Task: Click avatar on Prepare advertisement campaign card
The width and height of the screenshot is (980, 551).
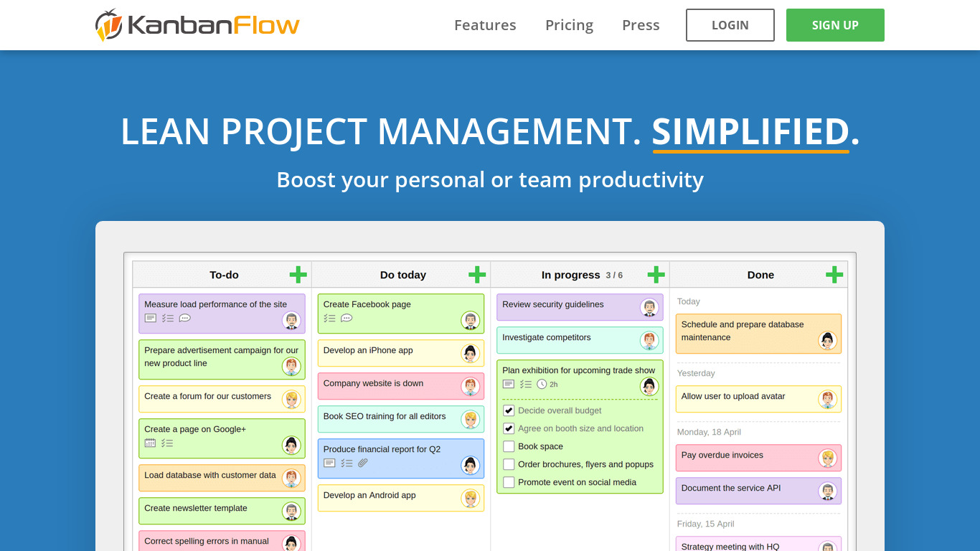Action: point(291,367)
